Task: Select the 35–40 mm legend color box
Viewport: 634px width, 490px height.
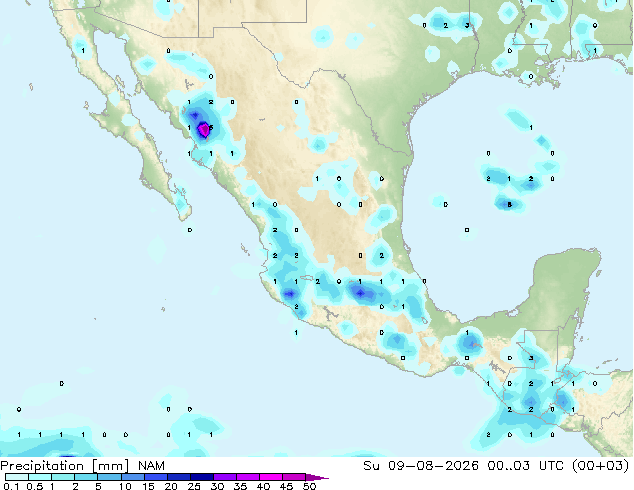Action: [247, 477]
